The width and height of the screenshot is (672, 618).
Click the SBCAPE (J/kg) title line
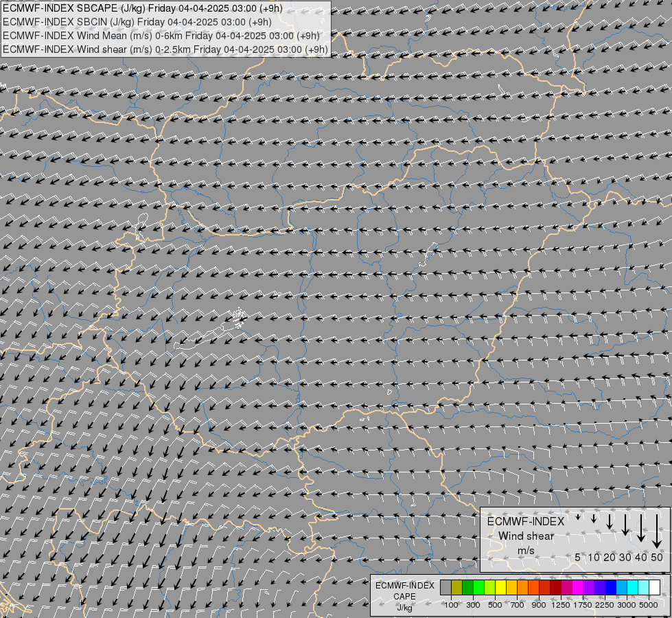[143, 8]
